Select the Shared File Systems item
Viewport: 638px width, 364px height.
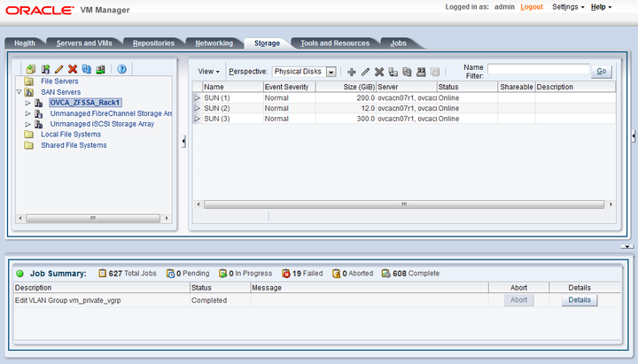click(74, 145)
